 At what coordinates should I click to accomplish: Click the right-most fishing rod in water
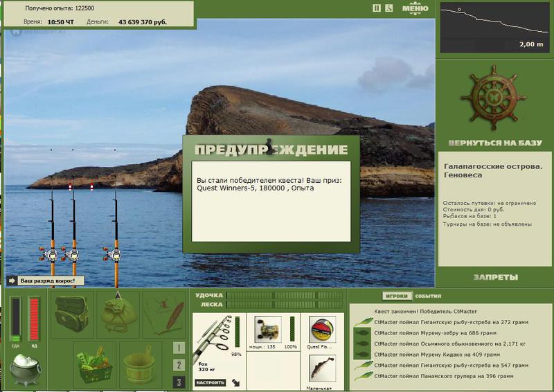pyautogui.click(x=116, y=230)
